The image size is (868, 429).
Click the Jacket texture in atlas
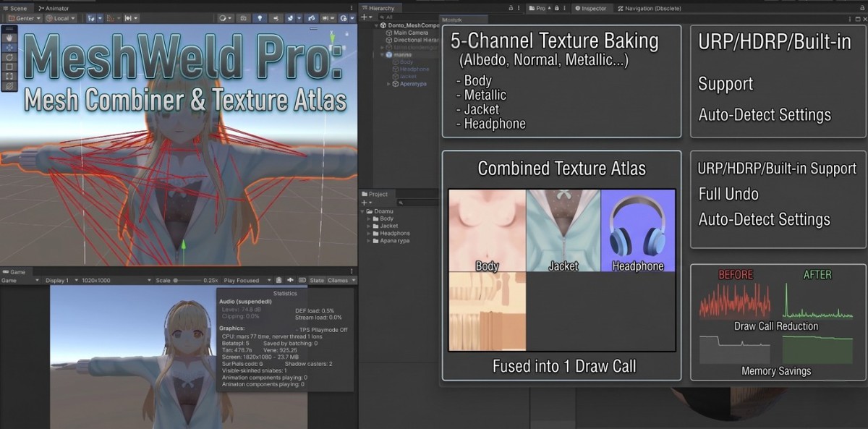(563, 231)
